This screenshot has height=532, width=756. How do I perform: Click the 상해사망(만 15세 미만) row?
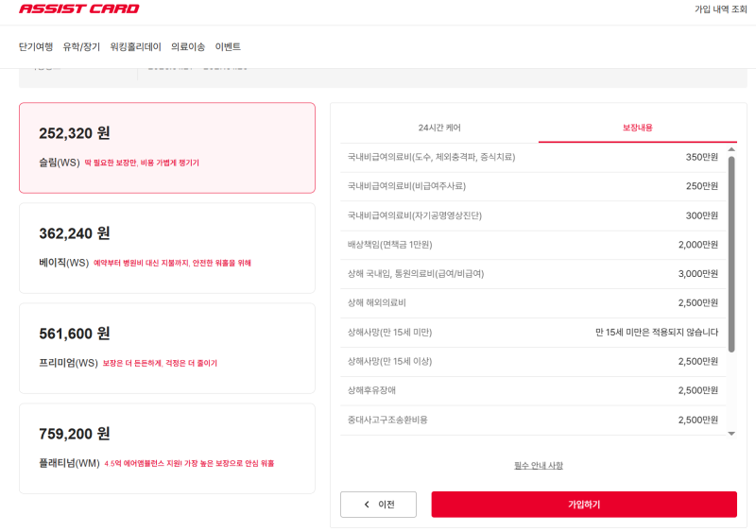coord(533,333)
